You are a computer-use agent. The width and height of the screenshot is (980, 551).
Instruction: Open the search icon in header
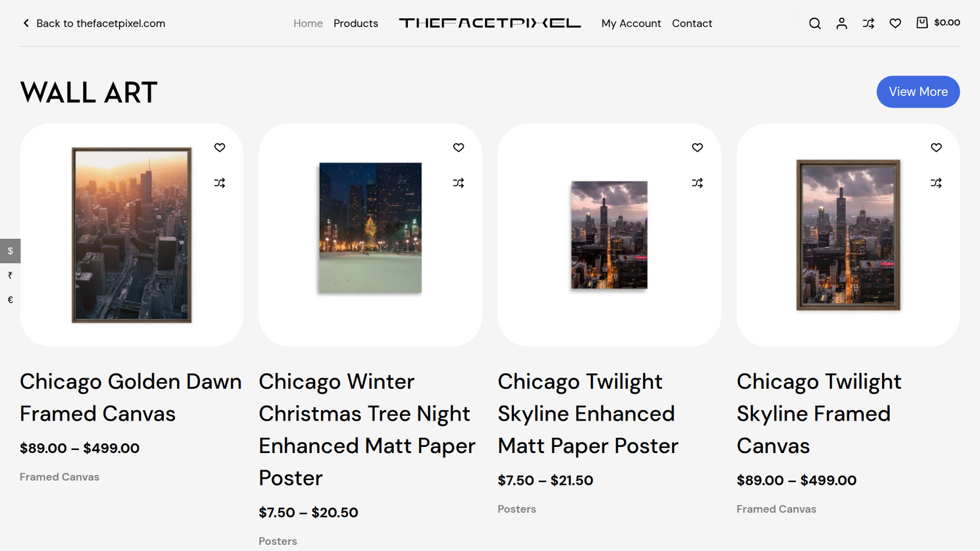815,23
